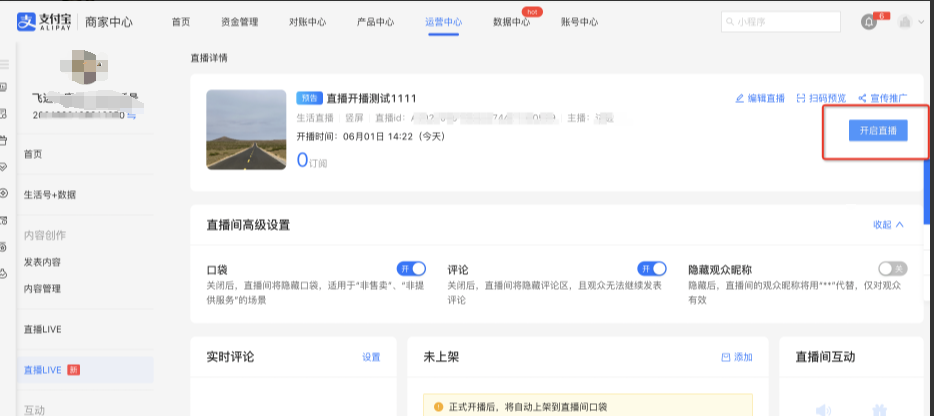Click the live stream road cover thumbnail

(245, 129)
